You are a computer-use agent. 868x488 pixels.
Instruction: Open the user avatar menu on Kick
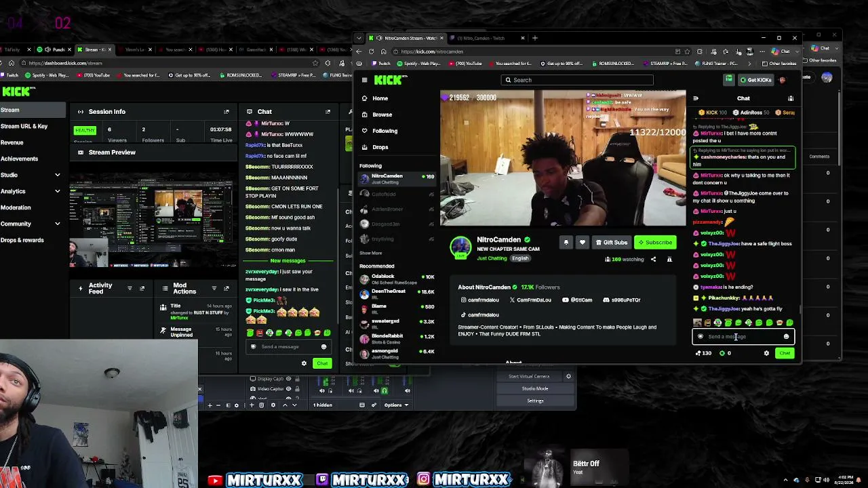(783, 80)
